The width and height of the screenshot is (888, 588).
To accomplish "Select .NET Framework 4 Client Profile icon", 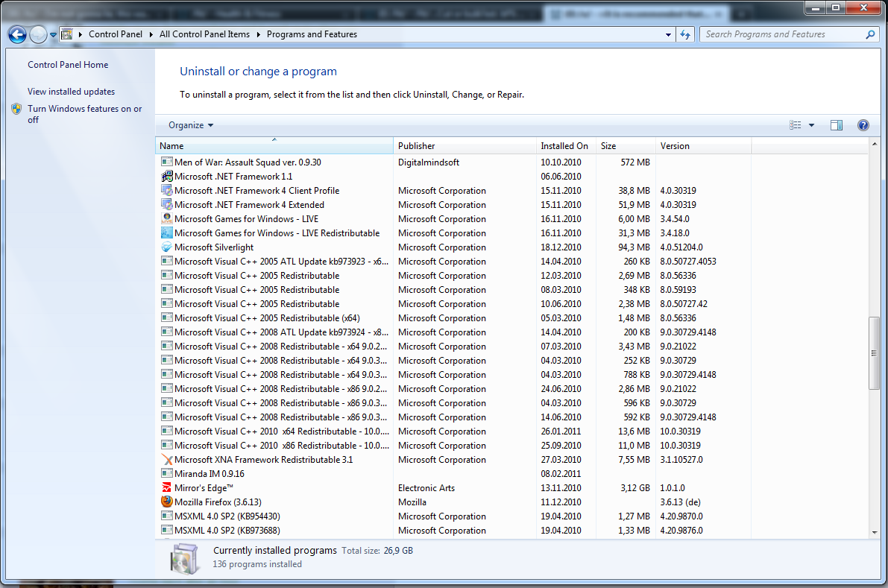I will tap(166, 190).
